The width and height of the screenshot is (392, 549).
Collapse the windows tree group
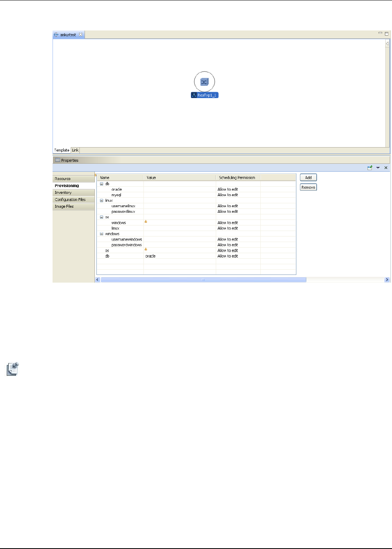pos(102,234)
